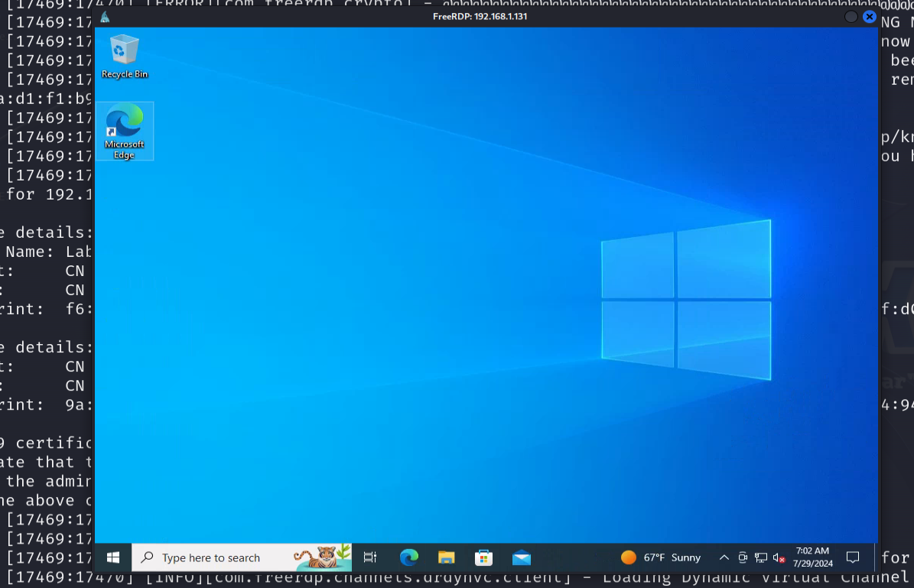914x588 pixels.
Task: Click the tiger graphic in the search bar
Action: tap(322, 557)
